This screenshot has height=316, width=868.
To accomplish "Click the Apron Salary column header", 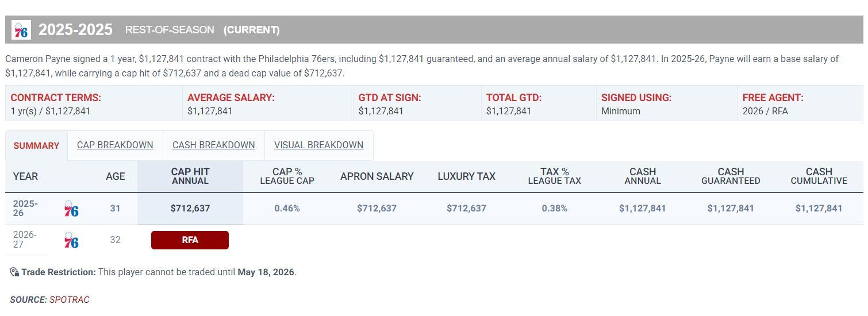I will [377, 176].
